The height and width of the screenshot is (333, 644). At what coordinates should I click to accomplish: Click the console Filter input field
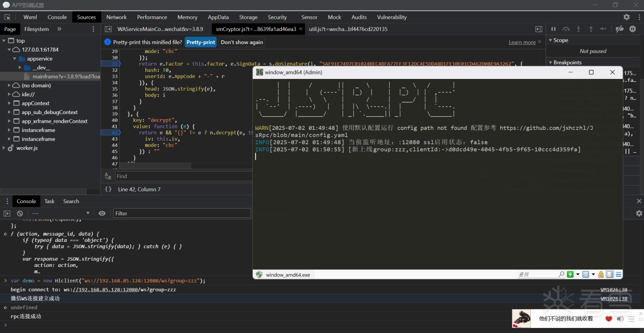pos(182,213)
